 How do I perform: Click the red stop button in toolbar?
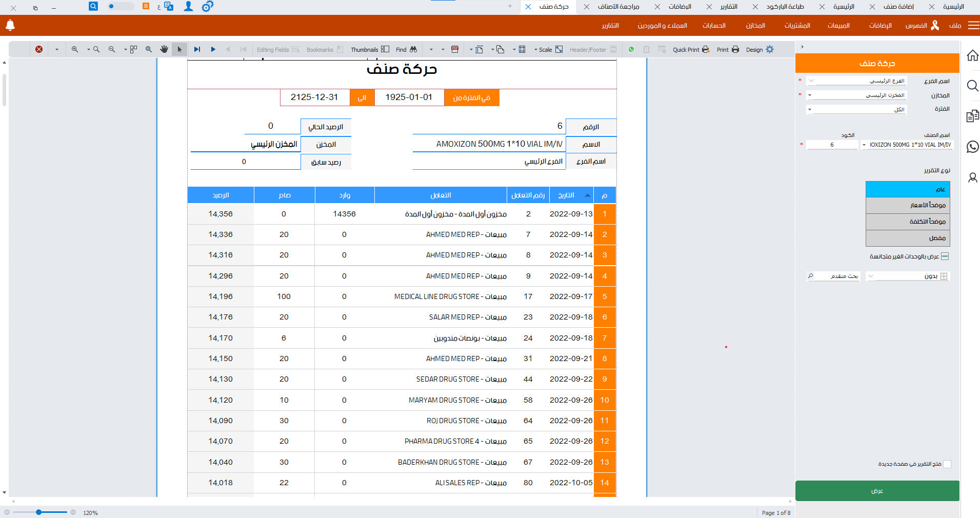point(39,49)
